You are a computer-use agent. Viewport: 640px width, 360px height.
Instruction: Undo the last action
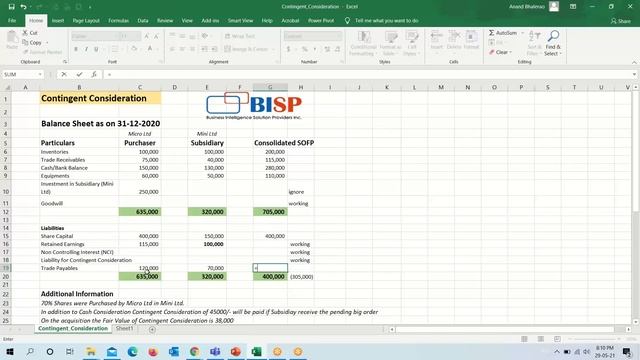click(x=23, y=7)
